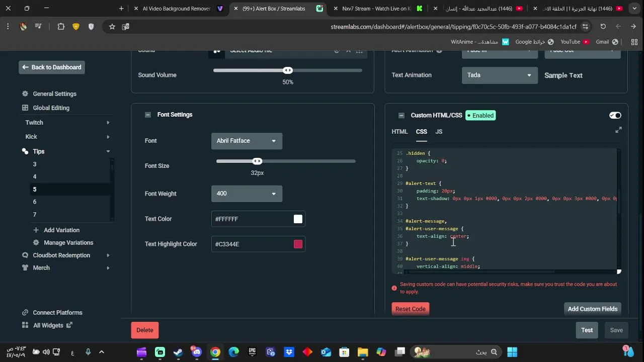Open the white Text Color swatch
644x362 pixels.
(298, 219)
